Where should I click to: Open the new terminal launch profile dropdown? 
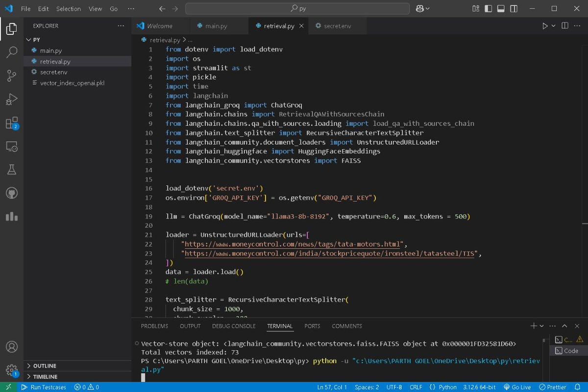click(541, 326)
